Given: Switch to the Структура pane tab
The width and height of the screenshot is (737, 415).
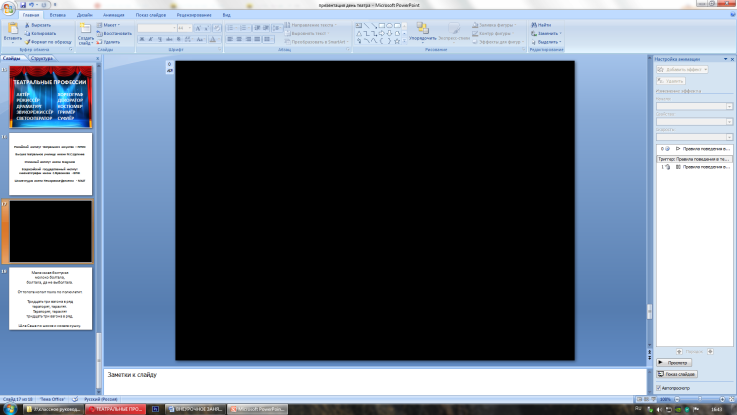Looking at the screenshot, I should click(x=42, y=59).
